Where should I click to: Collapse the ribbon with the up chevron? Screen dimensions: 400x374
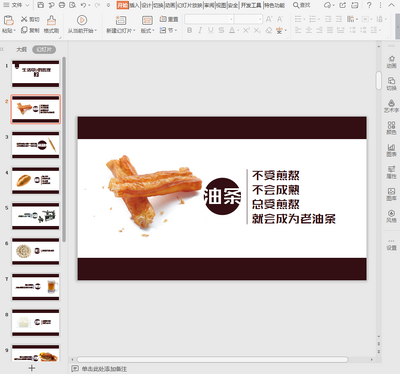tap(391, 5)
